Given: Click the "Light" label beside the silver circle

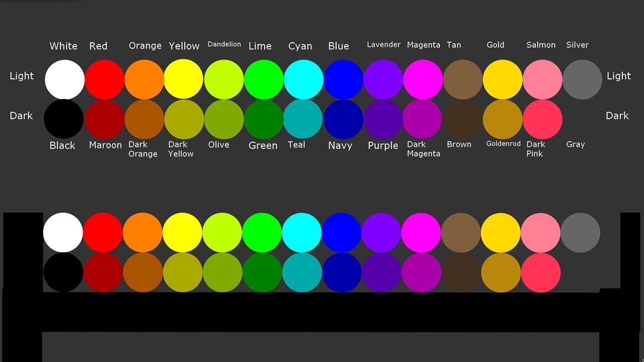Looking at the screenshot, I should coord(619,76).
